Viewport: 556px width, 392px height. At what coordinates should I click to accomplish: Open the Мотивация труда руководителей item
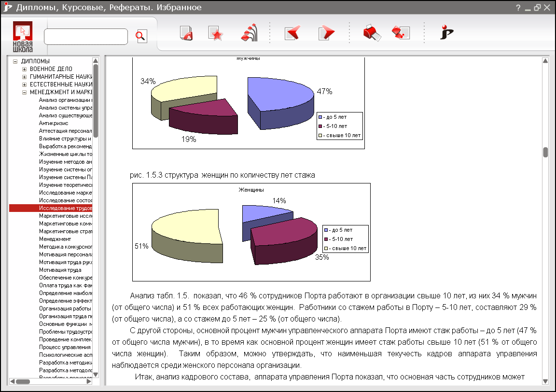65,262
